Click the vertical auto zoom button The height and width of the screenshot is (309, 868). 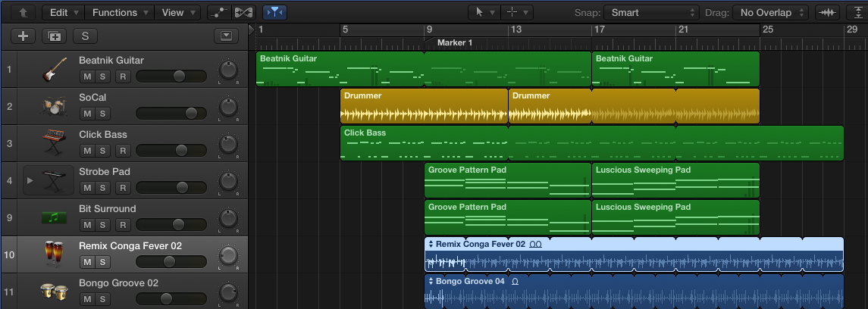click(857, 12)
